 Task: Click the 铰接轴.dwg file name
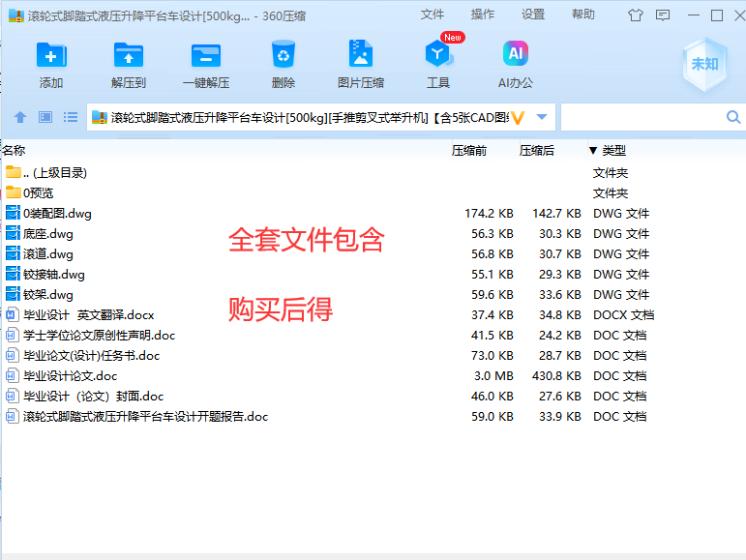(54, 275)
